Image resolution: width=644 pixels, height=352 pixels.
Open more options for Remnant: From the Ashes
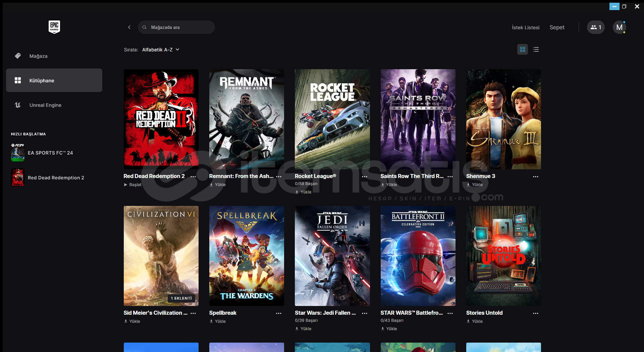[x=279, y=176]
